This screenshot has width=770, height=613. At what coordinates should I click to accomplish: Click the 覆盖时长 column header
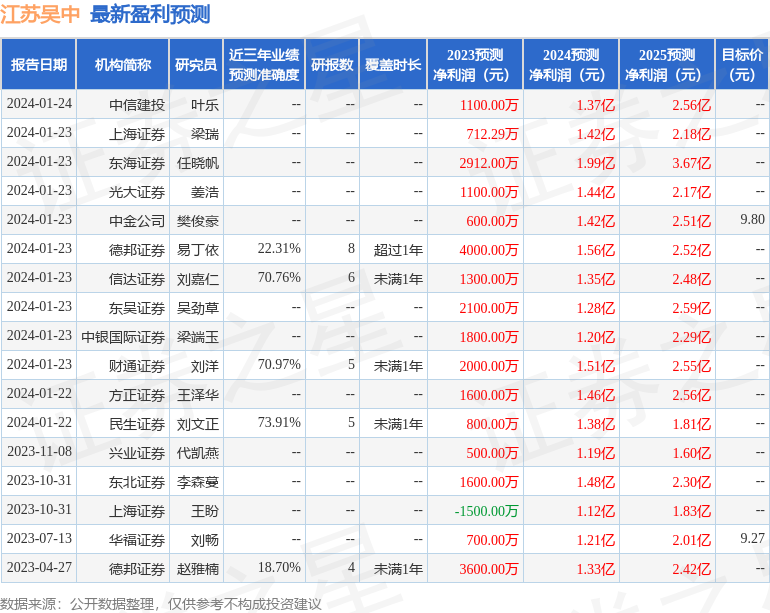[x=393, y=65]
